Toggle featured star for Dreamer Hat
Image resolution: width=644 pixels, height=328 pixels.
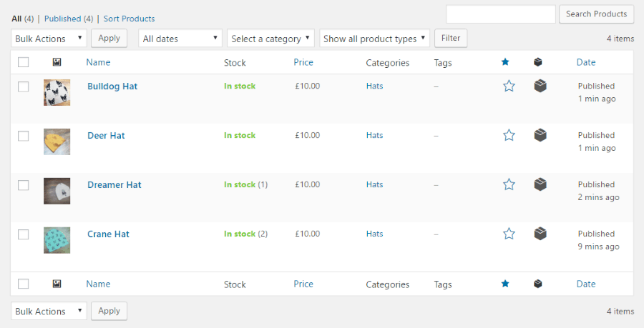[509, 184]
